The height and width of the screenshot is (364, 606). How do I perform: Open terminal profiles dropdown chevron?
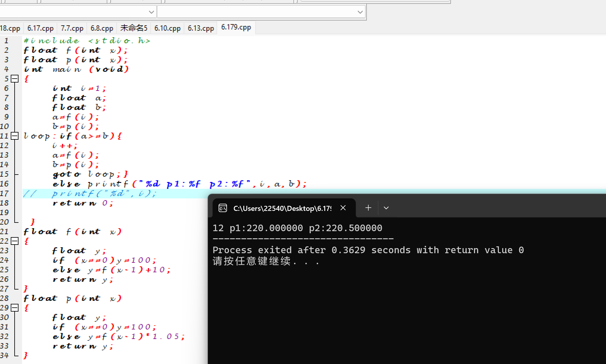386,208
